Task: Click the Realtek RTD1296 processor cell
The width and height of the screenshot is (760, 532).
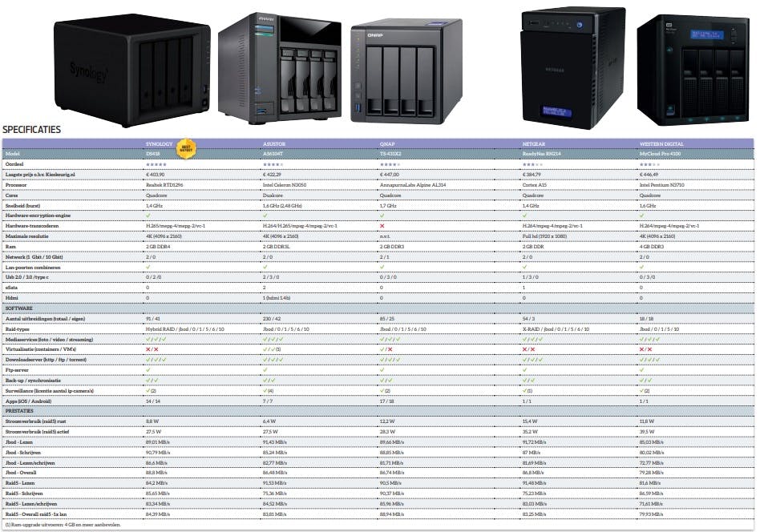Action: point(164,185)
